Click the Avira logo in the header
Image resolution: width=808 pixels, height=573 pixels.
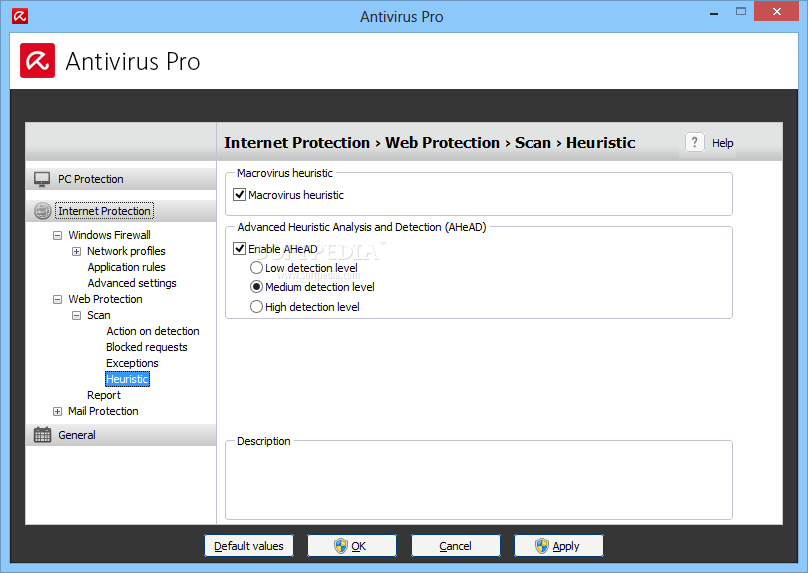pyautogui.click(x=38, y=61)
